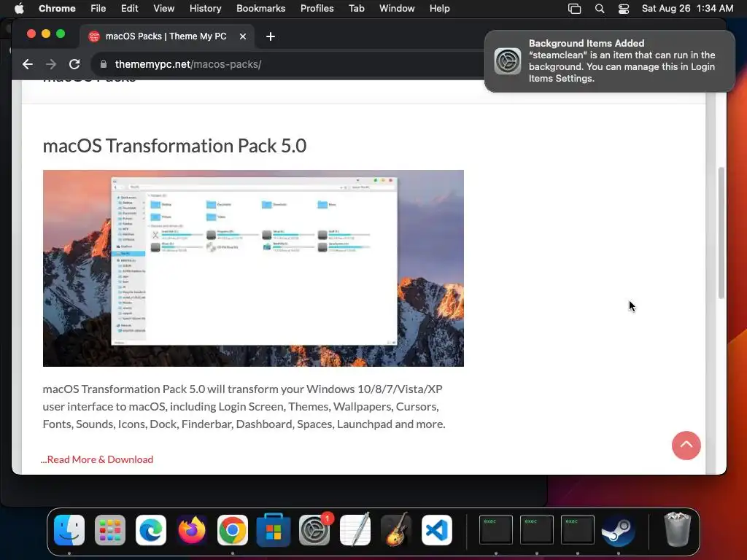Open Launchpad in the Dock
Image resolution: width=747 pixels, height=560 pixels.
(x=110, y=530)
